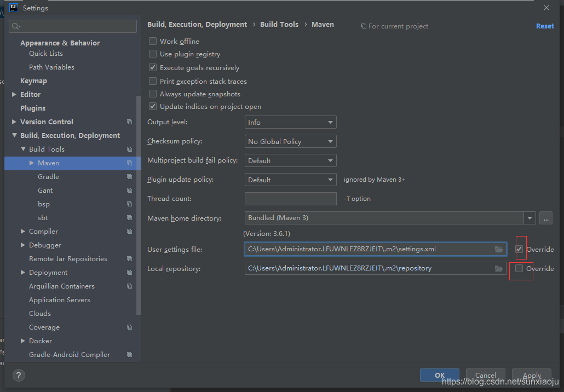The image size is (564, 392).
Task: Uncheck Override for User settings file
Action: click(x=519, y=249)
